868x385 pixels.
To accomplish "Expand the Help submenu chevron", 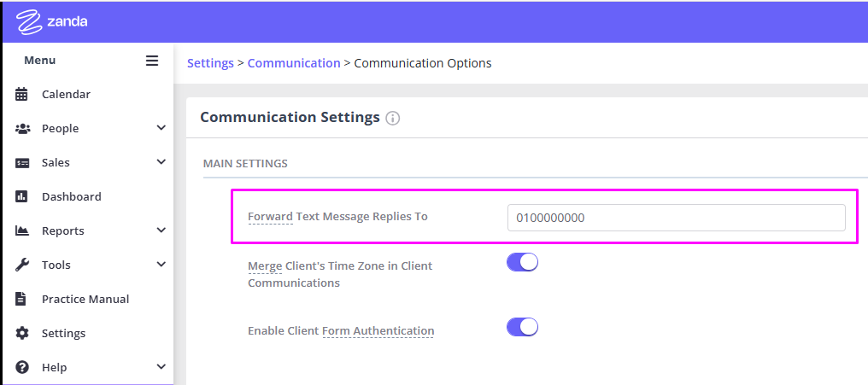I will [x=161, y=367].
